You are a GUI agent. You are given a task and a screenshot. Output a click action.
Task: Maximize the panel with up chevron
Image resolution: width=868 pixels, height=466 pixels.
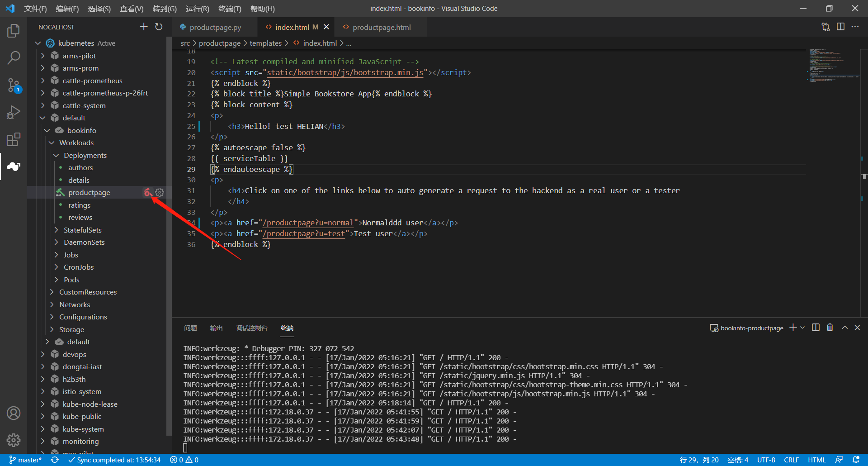pos(844,328)
